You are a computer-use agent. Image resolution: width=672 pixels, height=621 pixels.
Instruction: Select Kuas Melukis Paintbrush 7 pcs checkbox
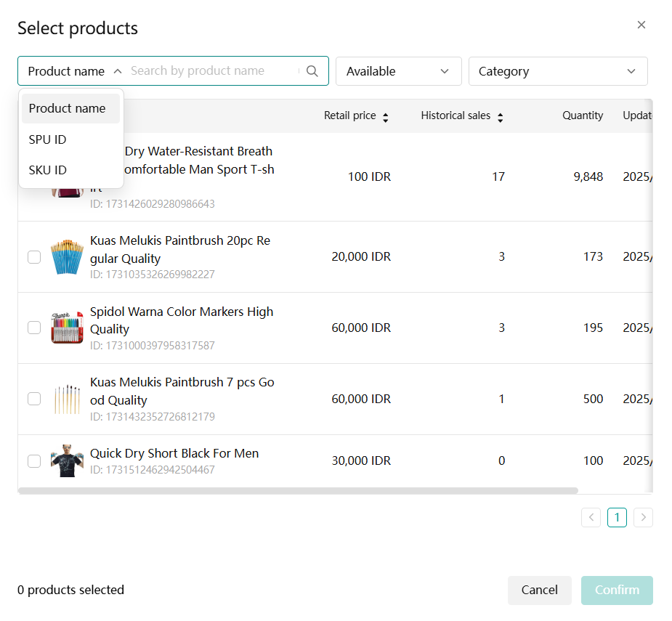pos(34,399)
